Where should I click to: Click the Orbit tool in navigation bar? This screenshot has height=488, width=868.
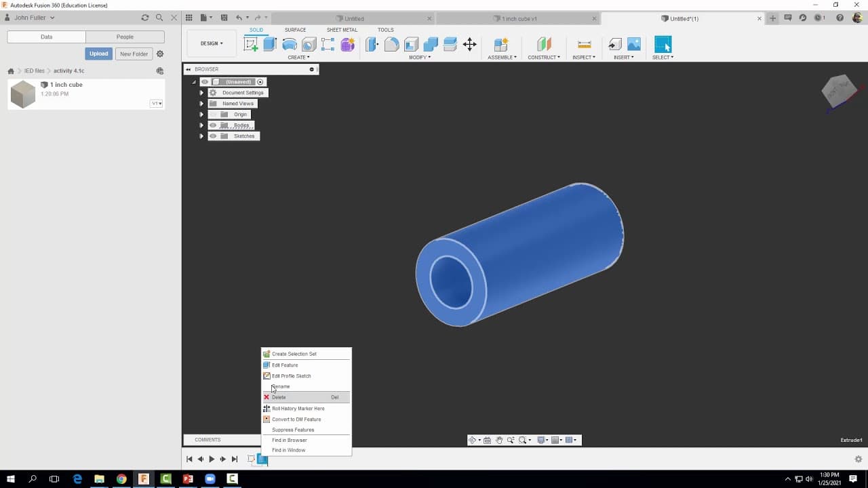[473, 440]
